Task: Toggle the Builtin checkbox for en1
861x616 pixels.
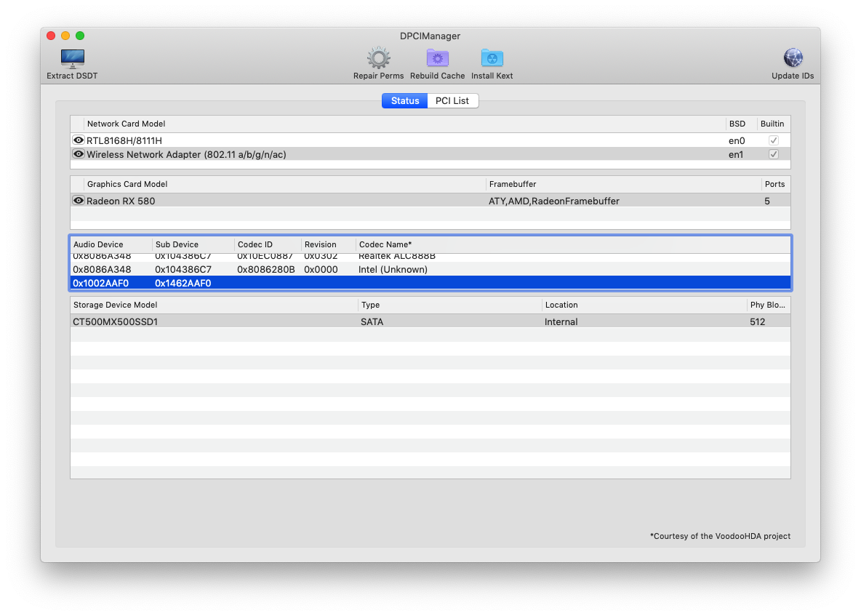Action: (773, 154)
